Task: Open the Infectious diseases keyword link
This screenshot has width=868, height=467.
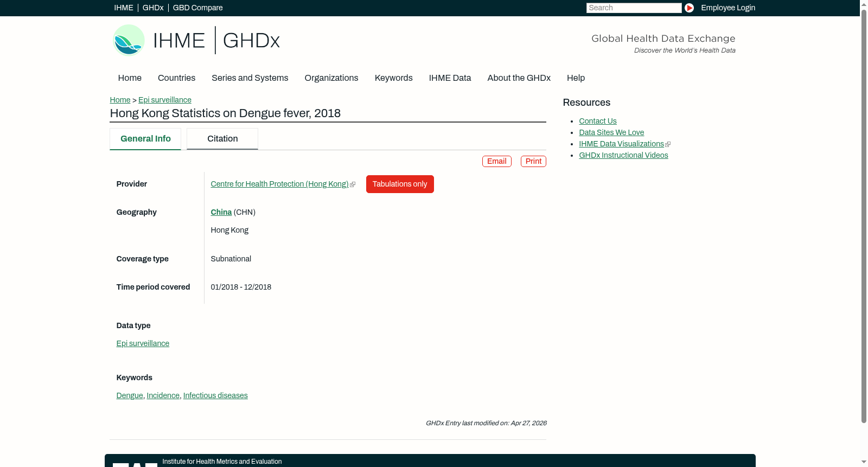Action: [215, 396]
